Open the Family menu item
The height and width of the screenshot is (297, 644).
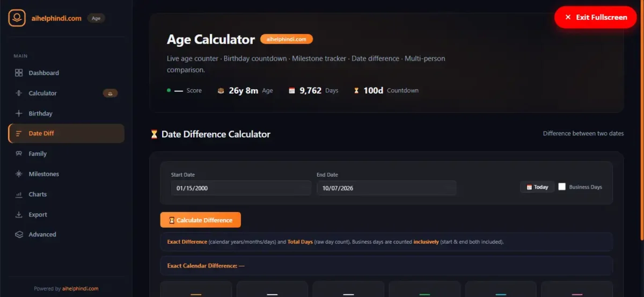coord(66,154)
